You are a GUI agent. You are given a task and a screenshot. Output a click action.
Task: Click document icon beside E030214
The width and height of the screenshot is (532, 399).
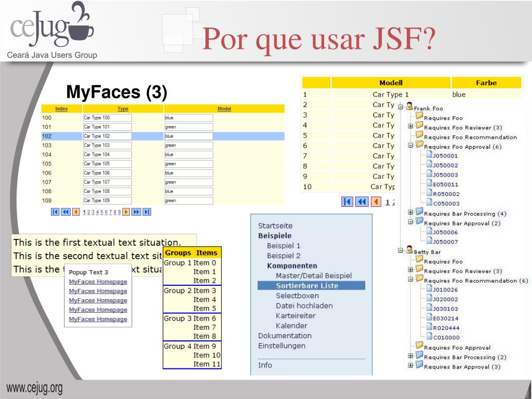(429, 317)
